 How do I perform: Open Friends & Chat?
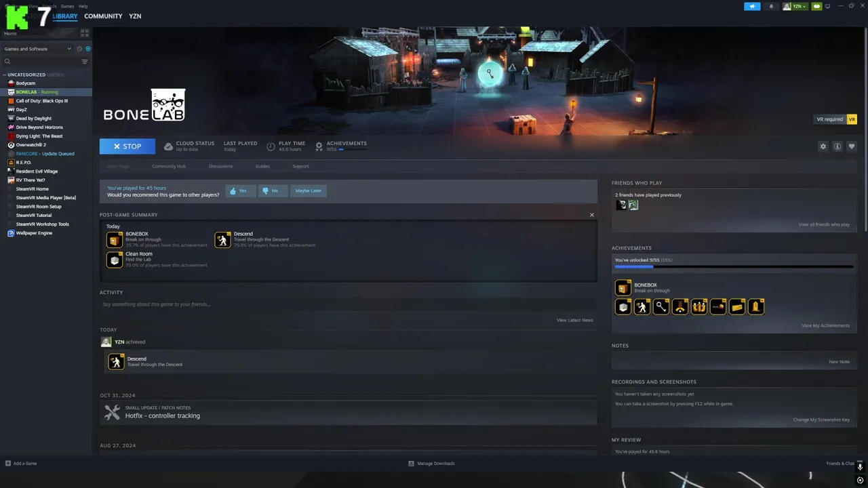840,464
